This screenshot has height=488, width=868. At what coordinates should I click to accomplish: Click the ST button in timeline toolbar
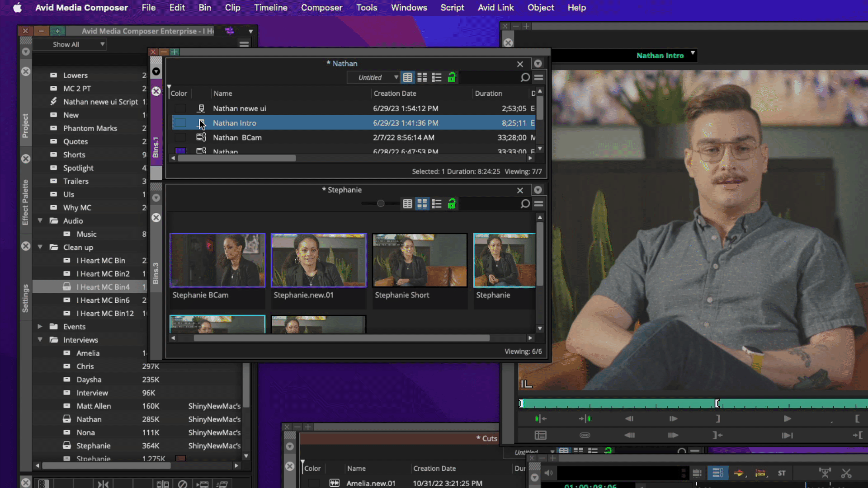tap(782, 473)
